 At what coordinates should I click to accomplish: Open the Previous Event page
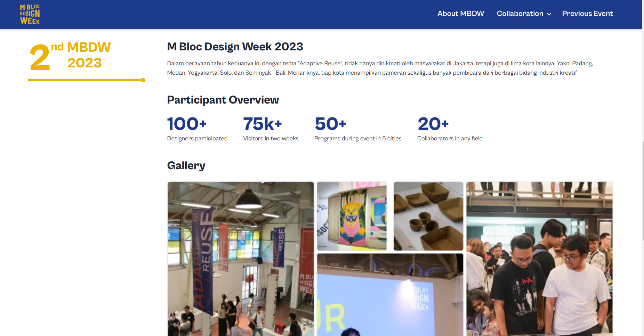(x=587, y=14)
